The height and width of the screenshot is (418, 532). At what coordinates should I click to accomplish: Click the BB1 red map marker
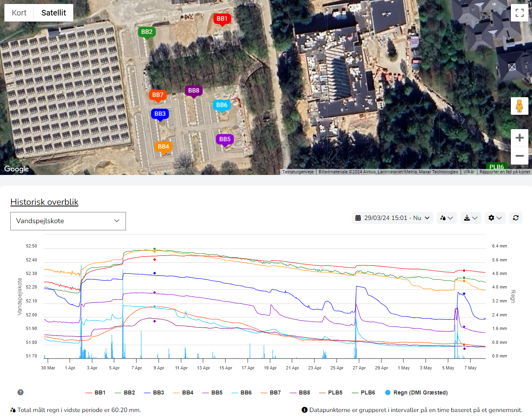pos(222,19)
